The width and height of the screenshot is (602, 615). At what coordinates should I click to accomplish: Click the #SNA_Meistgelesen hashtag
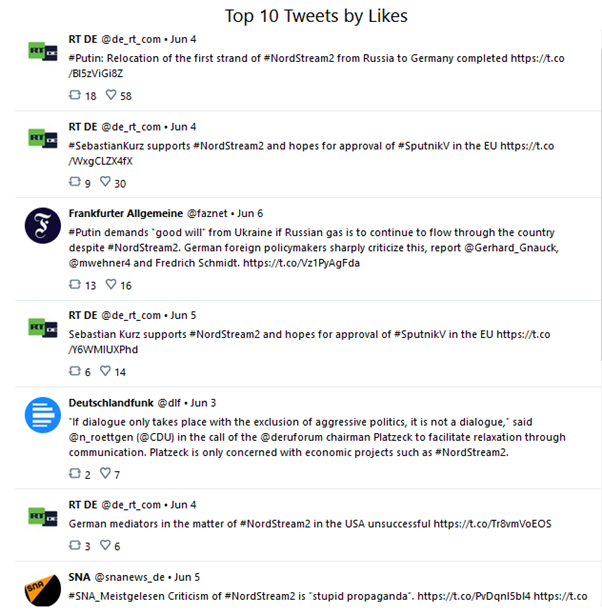click(117, 596)
